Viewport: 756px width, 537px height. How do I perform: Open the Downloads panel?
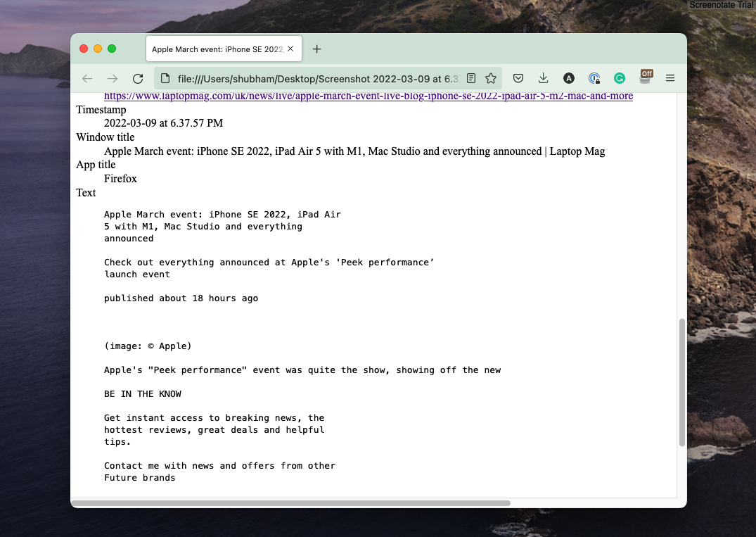(543, 78)
